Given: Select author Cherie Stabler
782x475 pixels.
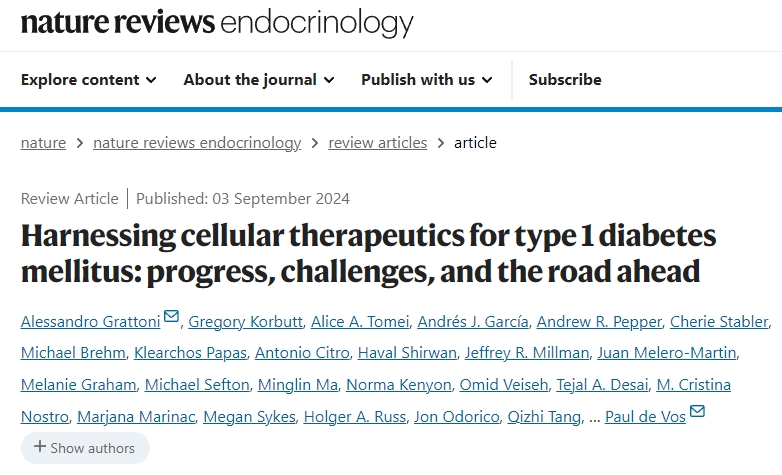Looking at the screenshot, I should [x=718, y=322].
